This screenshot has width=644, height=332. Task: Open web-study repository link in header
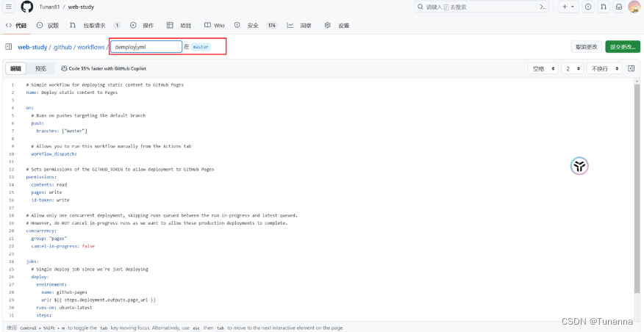click(81, 7)
